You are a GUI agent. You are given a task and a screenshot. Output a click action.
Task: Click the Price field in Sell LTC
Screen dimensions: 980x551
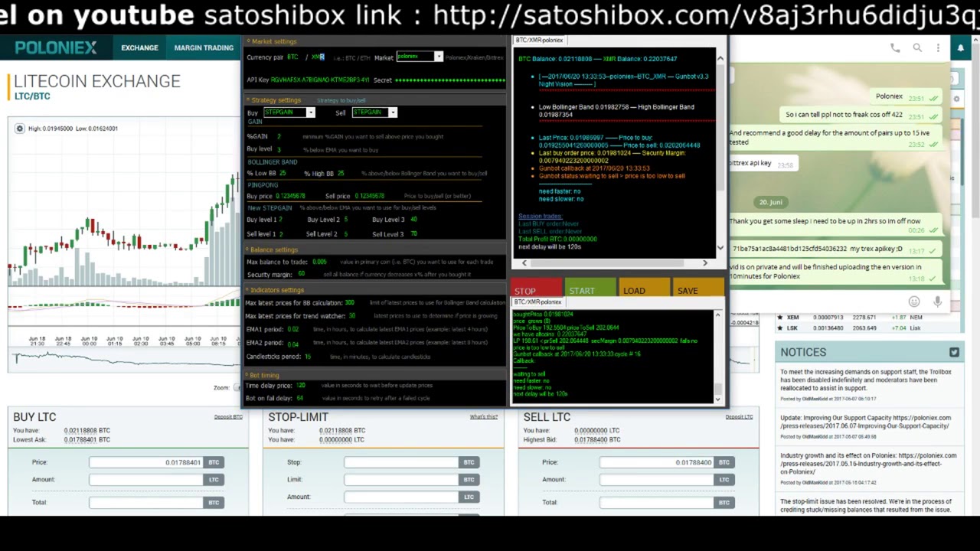click(657, 462)
